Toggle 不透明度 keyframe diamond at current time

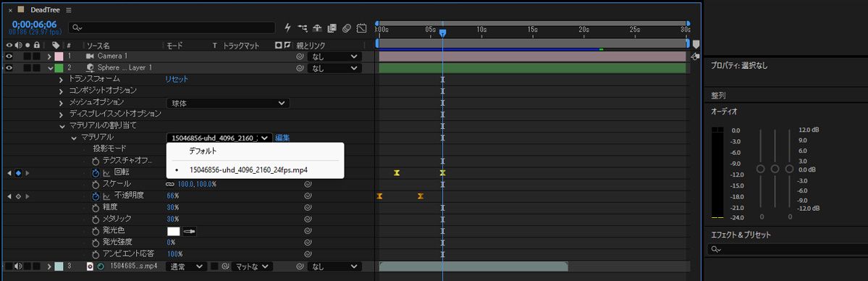click(x=18, y=196)
